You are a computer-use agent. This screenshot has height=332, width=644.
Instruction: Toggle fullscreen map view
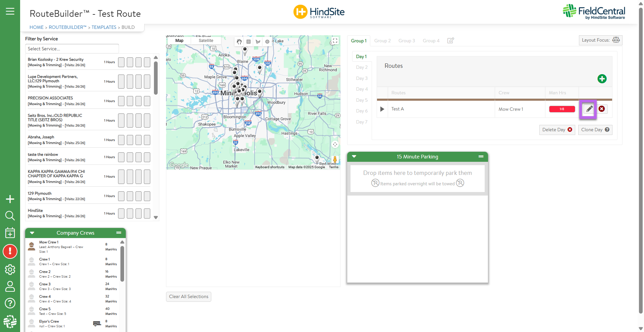pyautogui.click(x=335, y=41)
